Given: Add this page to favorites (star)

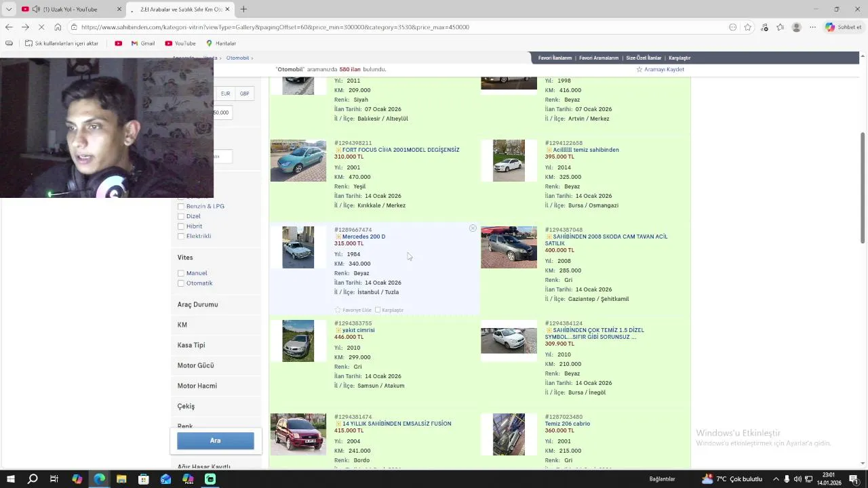Looking at the screenshot, I should (x=747, y=27).
